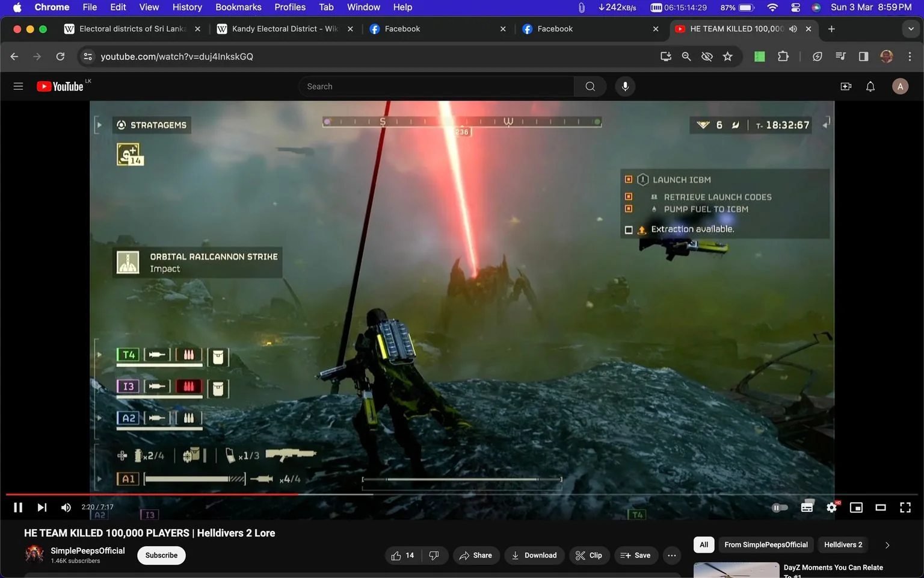Toggle the autoplay switch
The image size is (924, 578).
click(x=780, y=508)
